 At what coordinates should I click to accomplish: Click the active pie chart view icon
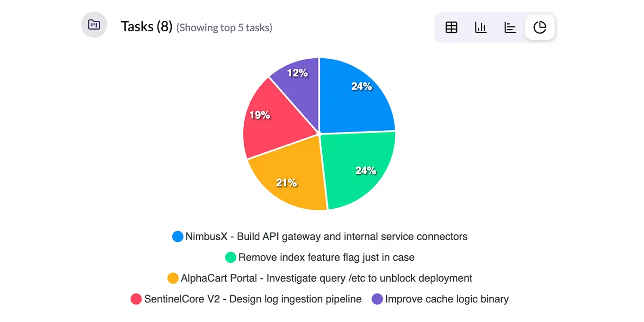pyautogui.click(x=539, y=27)
